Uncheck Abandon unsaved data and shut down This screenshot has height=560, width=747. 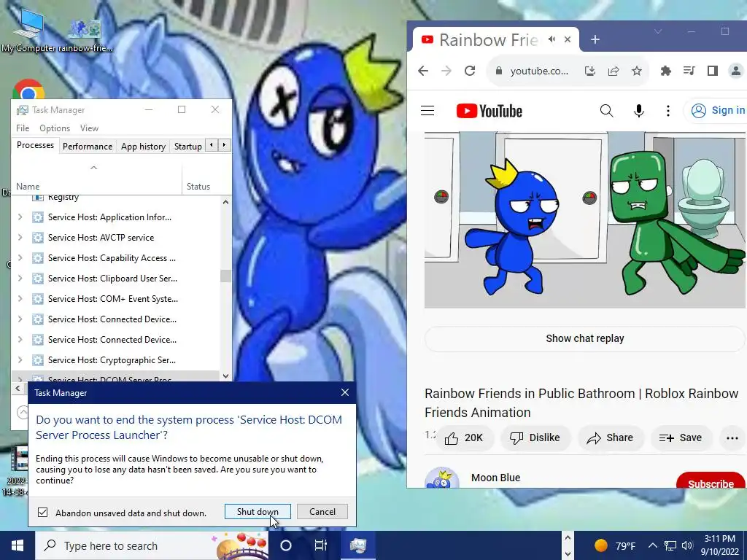point(43,513)
